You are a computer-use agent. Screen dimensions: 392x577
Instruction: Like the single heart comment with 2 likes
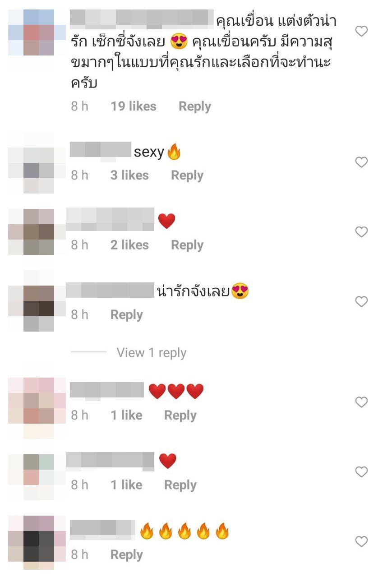click(x=361, y=232)
